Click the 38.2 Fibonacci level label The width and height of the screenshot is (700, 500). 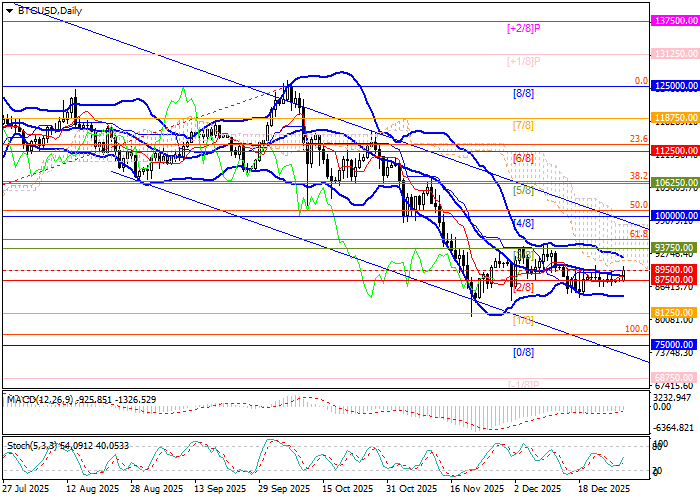click(x=639, y=176)
